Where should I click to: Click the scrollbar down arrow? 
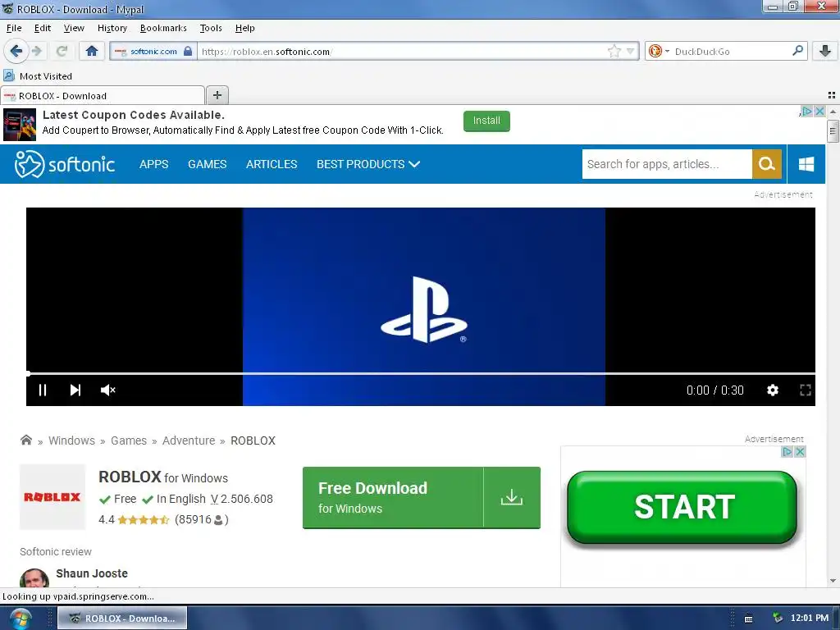[833, 581]
